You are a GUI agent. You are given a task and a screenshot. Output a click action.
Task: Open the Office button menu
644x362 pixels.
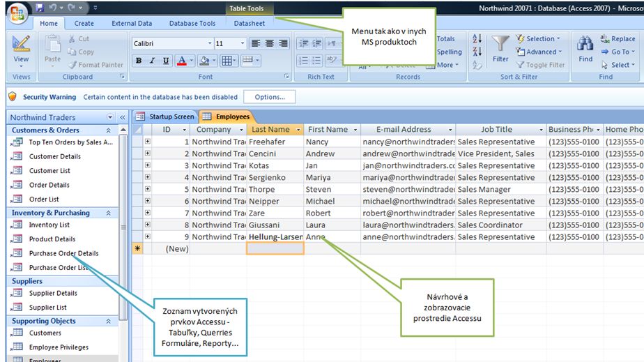click(x=17, y=13)
